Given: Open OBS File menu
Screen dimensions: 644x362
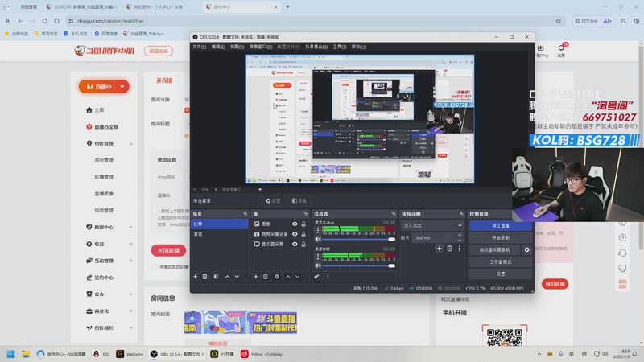Looking at the screenshot, I should [x=199, y=47].
